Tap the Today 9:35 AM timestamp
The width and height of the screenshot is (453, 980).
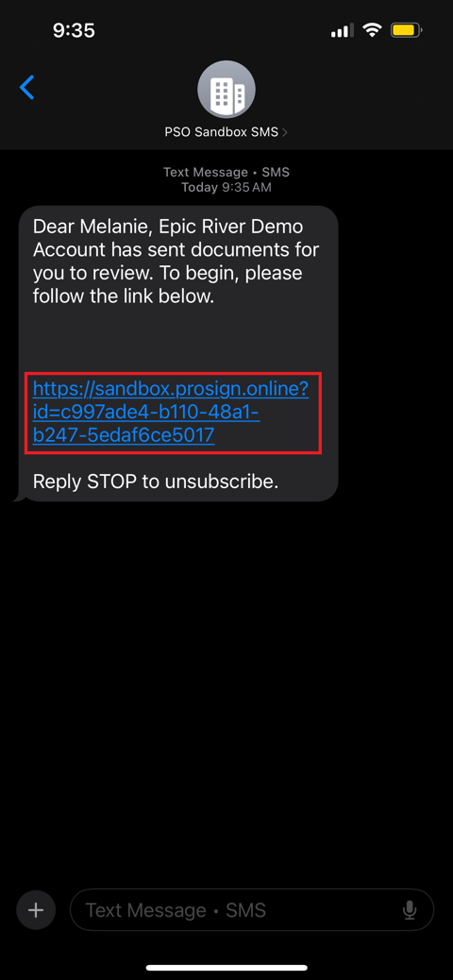pyautogui.click(x=226, y=187)
